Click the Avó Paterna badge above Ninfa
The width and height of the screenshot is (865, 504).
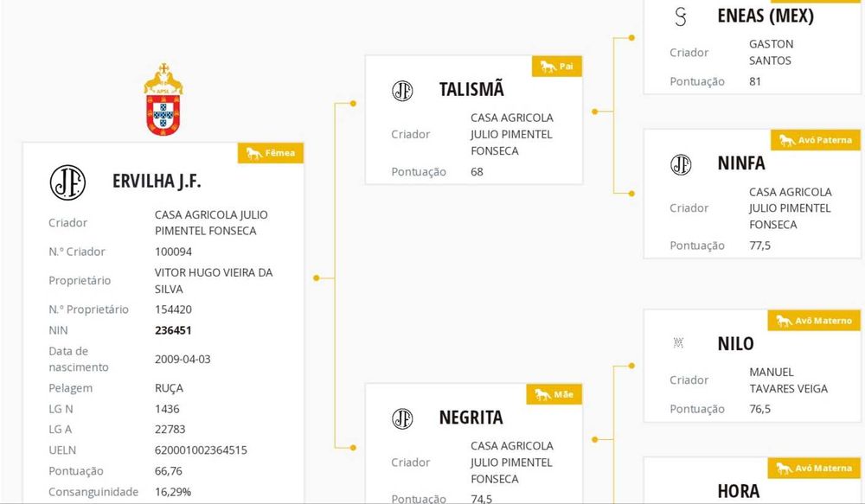point(814,140)
